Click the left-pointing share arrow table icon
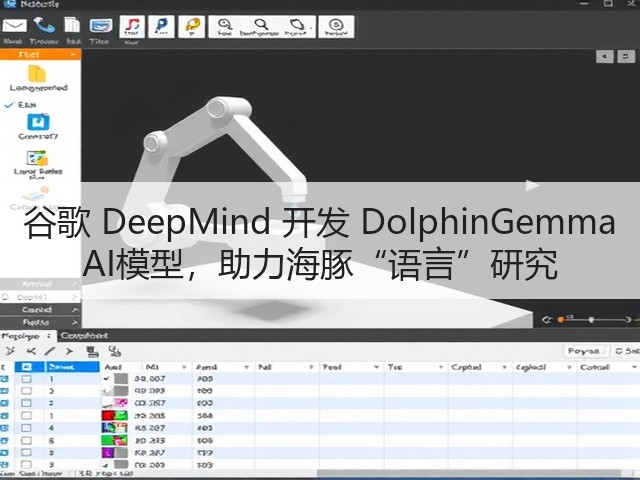The image size is (640, 480). point(31,351)
